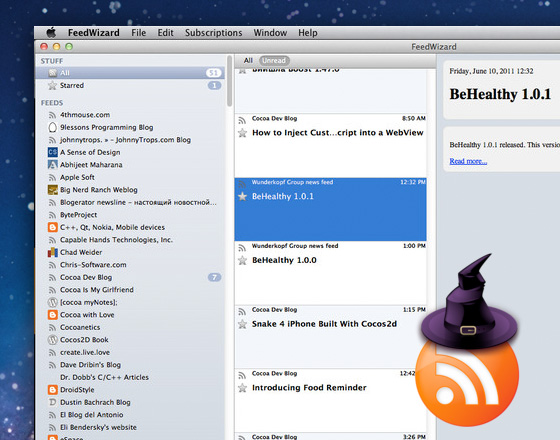
Task: Click the Starred star icon in sidebar
Action: tap(52, 85)
